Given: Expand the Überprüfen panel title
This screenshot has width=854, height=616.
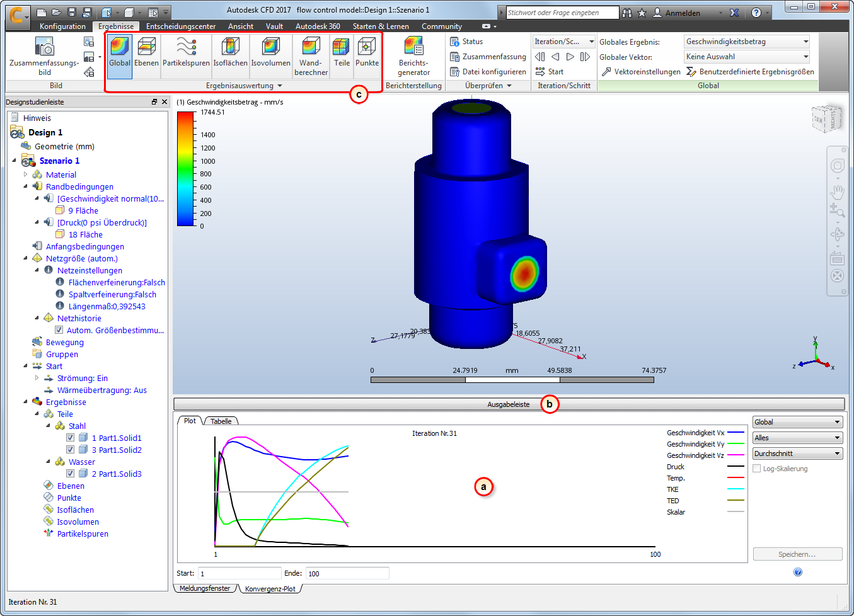Looking at the screenshot, I should pyautogui.click(x=488, y=86).
